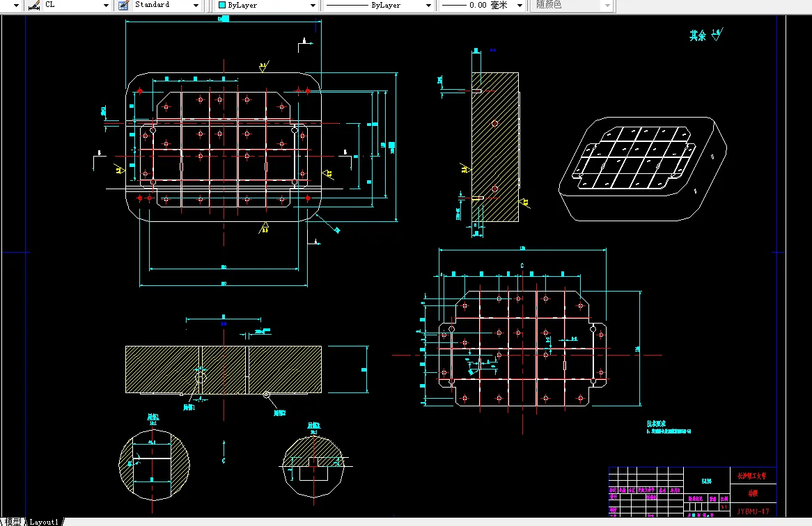Viewport: 812px width, 526px height.
Task: Select the 长沙理工大学 title block text
Action: [x=752, y=476]
